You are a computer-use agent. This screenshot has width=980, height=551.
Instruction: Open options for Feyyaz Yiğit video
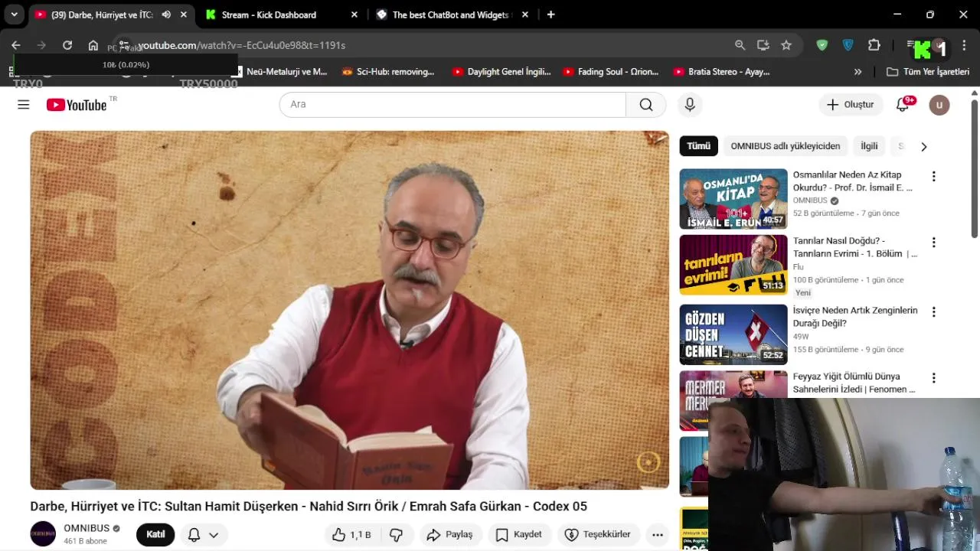[933, 378]
